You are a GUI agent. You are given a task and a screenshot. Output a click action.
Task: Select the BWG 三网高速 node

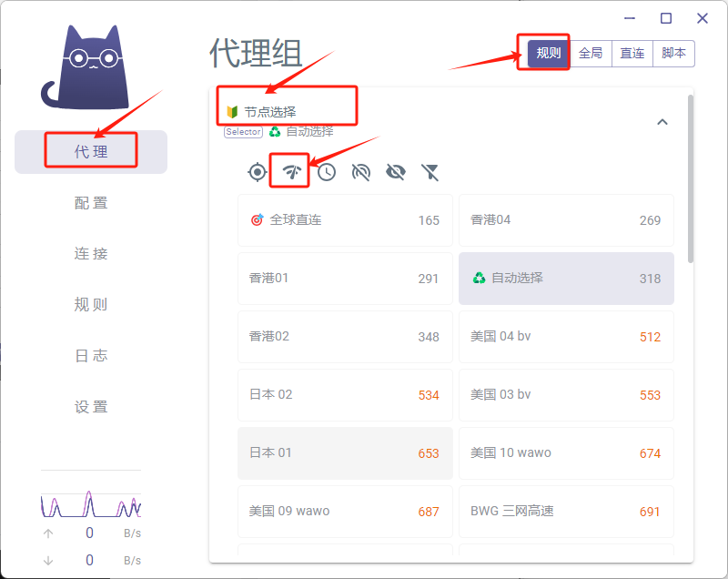[566, 512]
